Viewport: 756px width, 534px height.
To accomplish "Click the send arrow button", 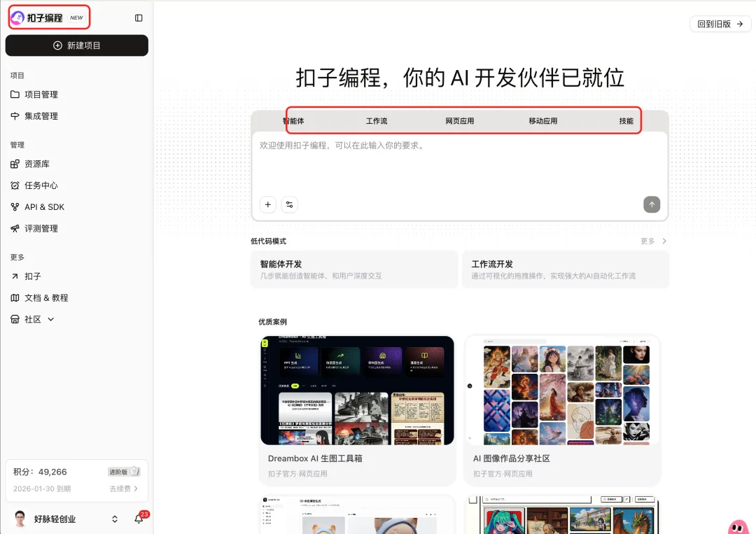I will 652,204.
